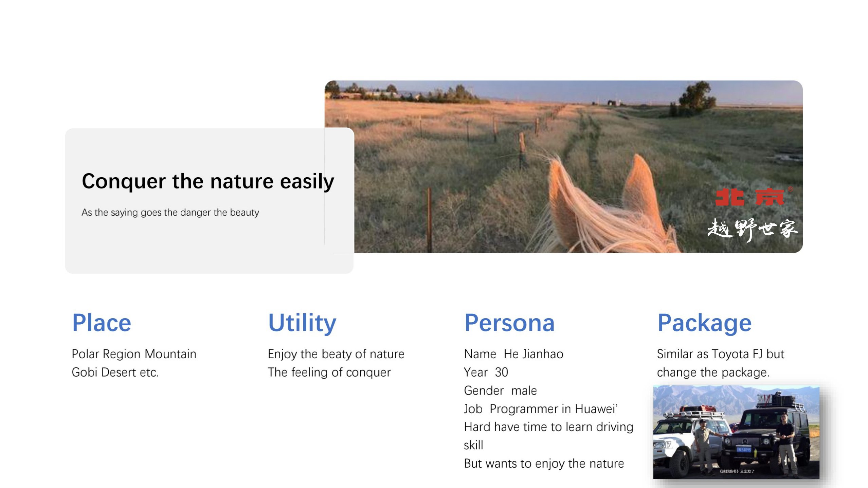Click the red Beijing logo
868x488 pixels.
click(749, 197)
